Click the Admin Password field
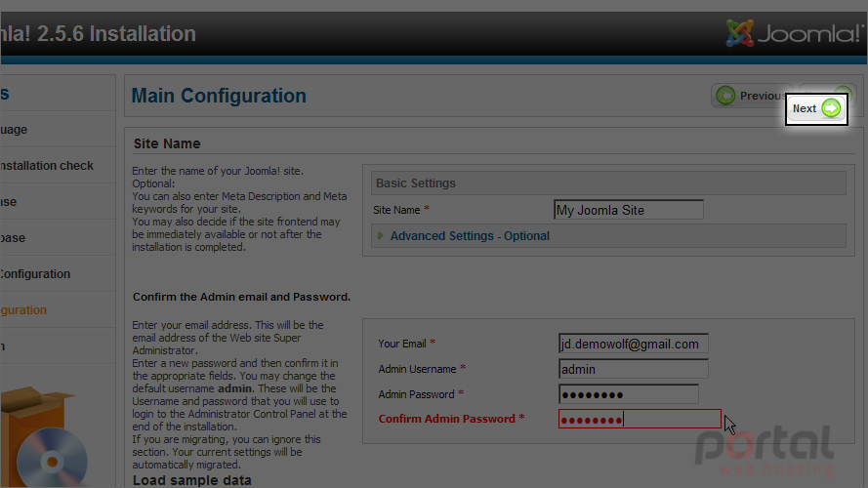Image resolution: width=868 pixels, height=488 pixels. (629, 394)
